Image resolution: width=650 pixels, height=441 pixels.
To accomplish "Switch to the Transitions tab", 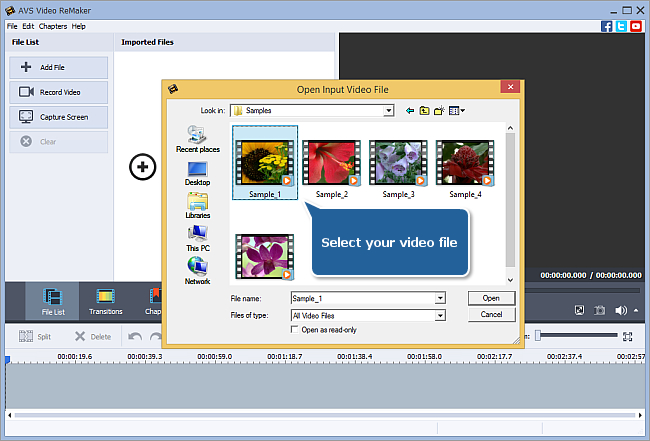I will point(105,301).
